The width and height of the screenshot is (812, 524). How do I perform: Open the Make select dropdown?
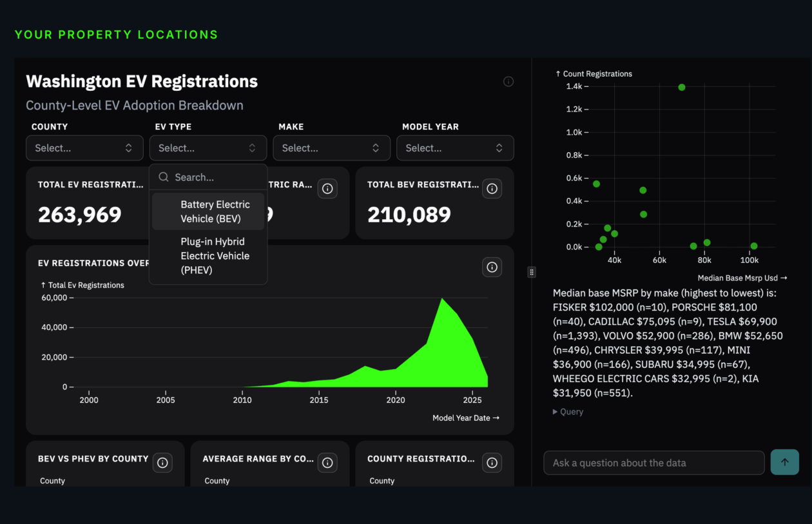point(331,148)
